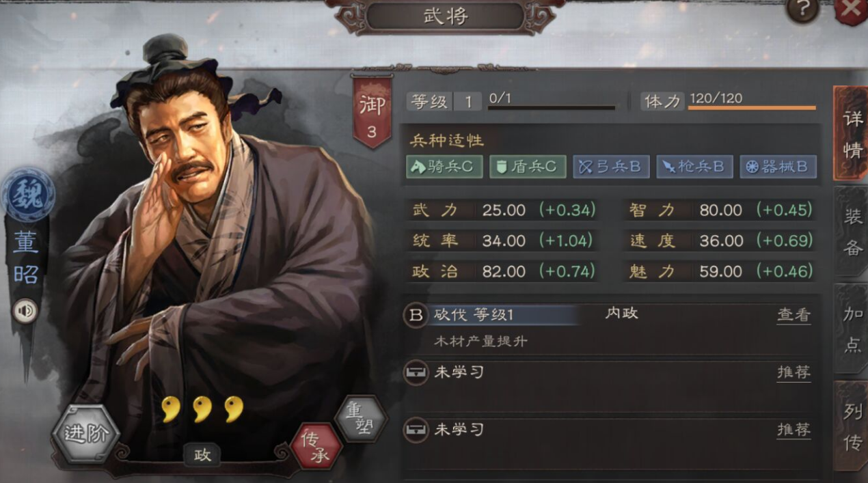Click 推荐 on second unlearned skill slot

[x=794, y=430]
